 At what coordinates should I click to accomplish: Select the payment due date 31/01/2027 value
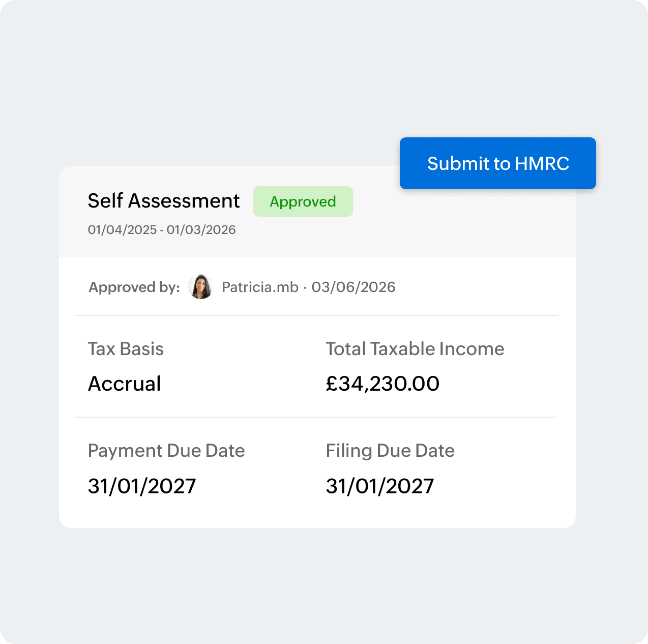click(142, 486)
